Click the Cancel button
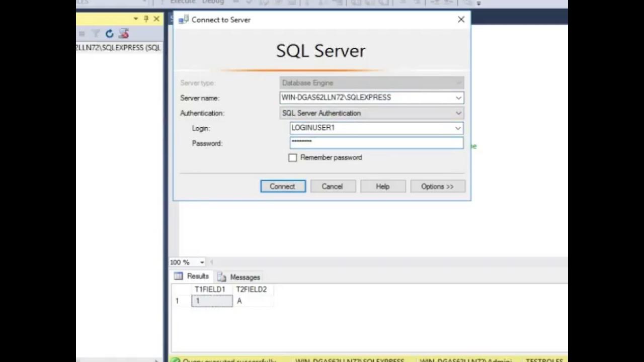The width and height of the screenshot is (644, 362). coord(333,186)
